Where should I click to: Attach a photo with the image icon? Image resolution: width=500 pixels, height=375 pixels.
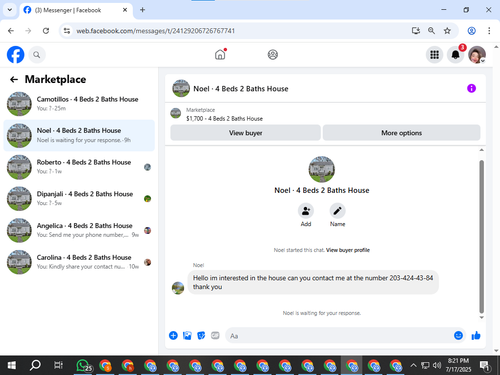(187, 335)
